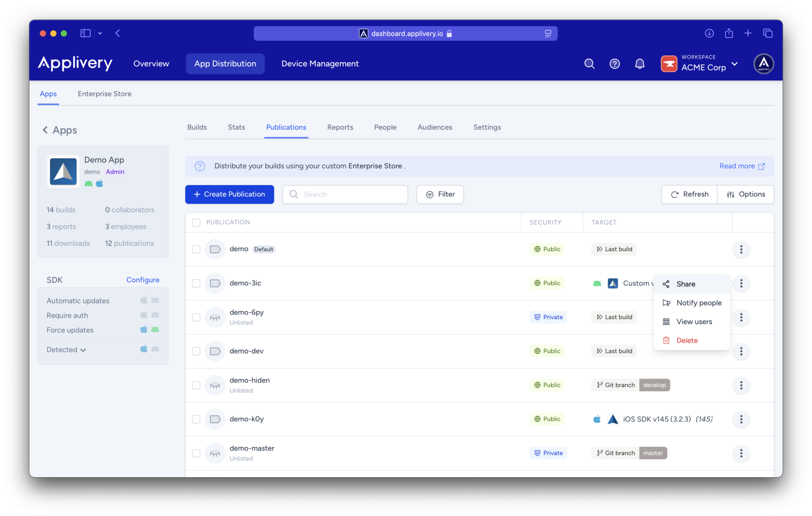Go back to Apps list
The height and width of the screenshot is (516, 812).
tap(59, 130)
